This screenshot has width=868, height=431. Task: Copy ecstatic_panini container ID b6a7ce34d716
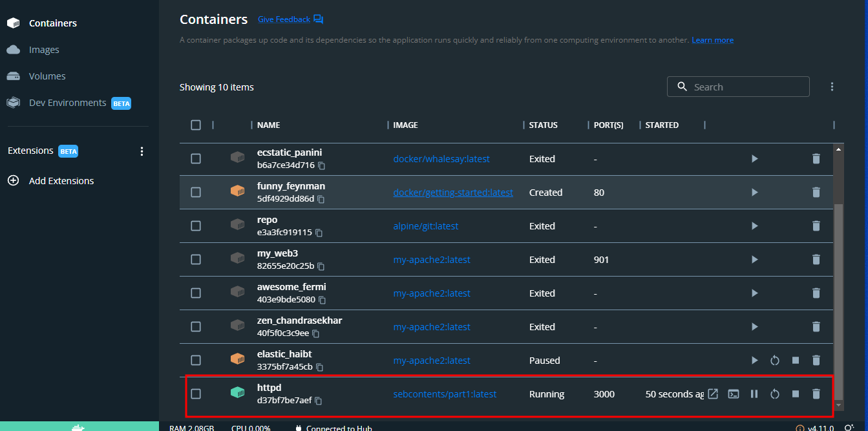pos(321,165)
